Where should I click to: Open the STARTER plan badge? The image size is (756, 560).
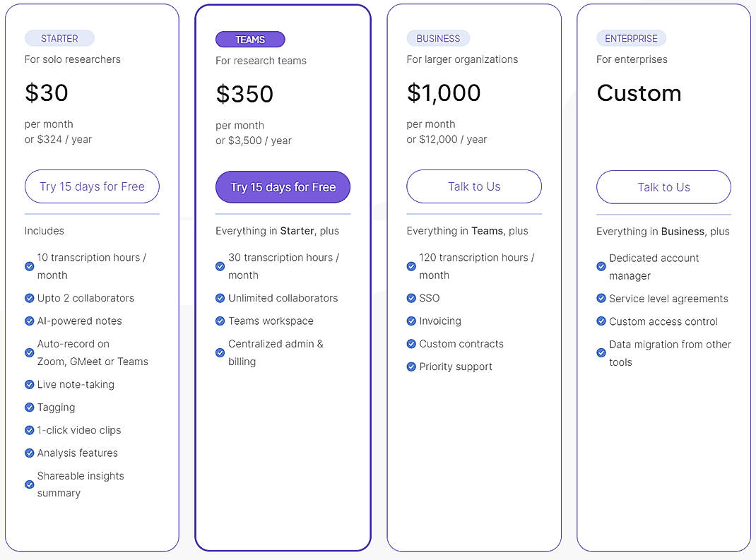click(x=59, y=38)
